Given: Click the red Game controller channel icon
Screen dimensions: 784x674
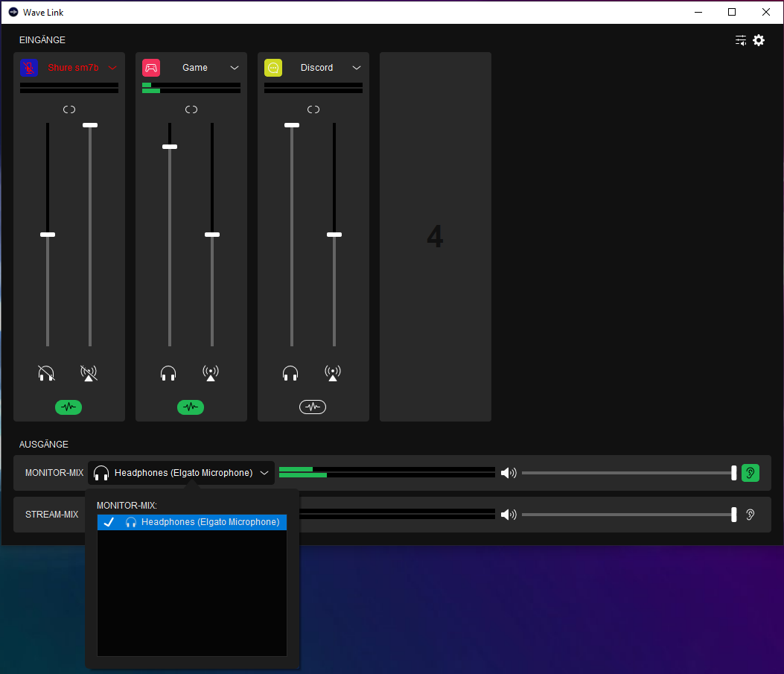Looking at the screenshot, I should [151, 68].
